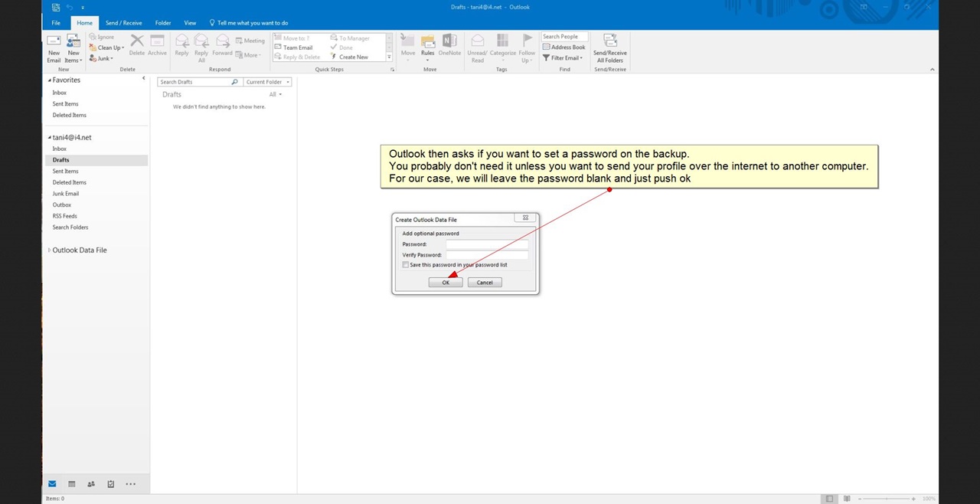Open the Drafts folder
The width and height of the screenshot is (980, 504).
tap(96, 160)
